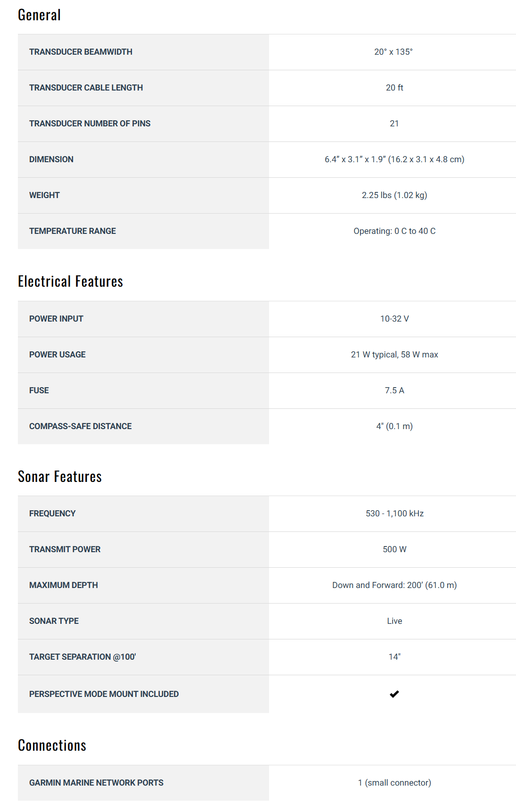Click the Target Separation @100' label
The width and height of the screenshot is (516, 812).
(82, 657)
